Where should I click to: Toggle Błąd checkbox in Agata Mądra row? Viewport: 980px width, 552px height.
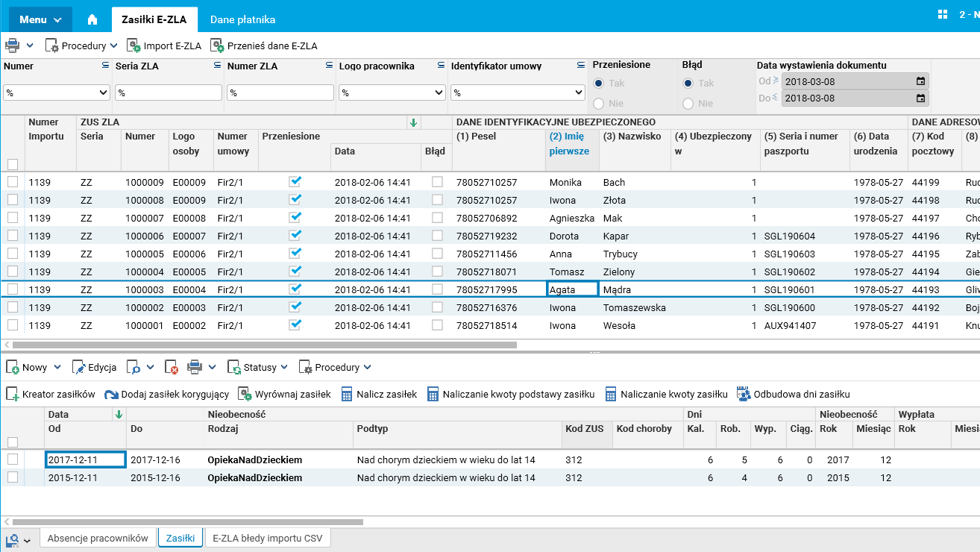pyautogui.click(x=437, y=289)
